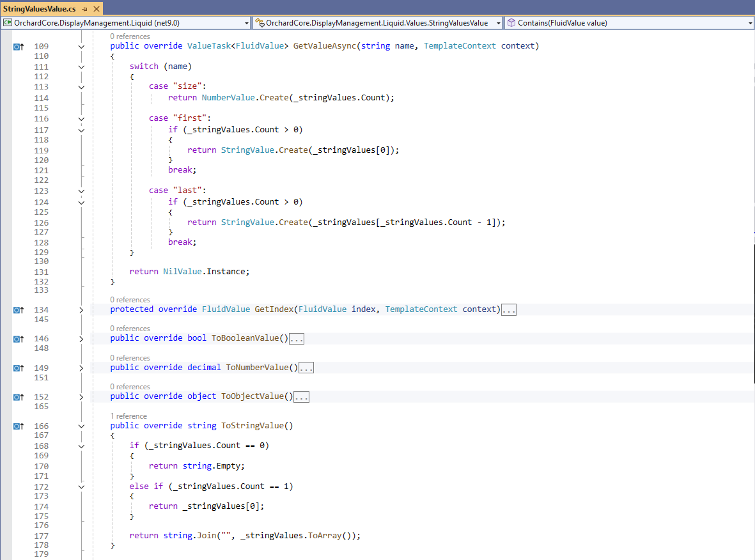
Task: Open the member dropdown Contains(FluidValue value)
Action: (x=629, y=22)
